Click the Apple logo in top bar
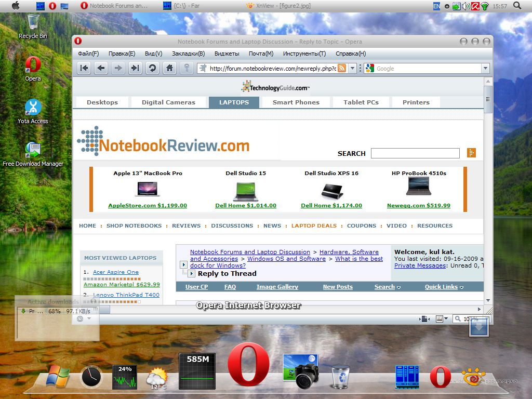Viewport: 532px width, 399px height. (x=16, y=5)
